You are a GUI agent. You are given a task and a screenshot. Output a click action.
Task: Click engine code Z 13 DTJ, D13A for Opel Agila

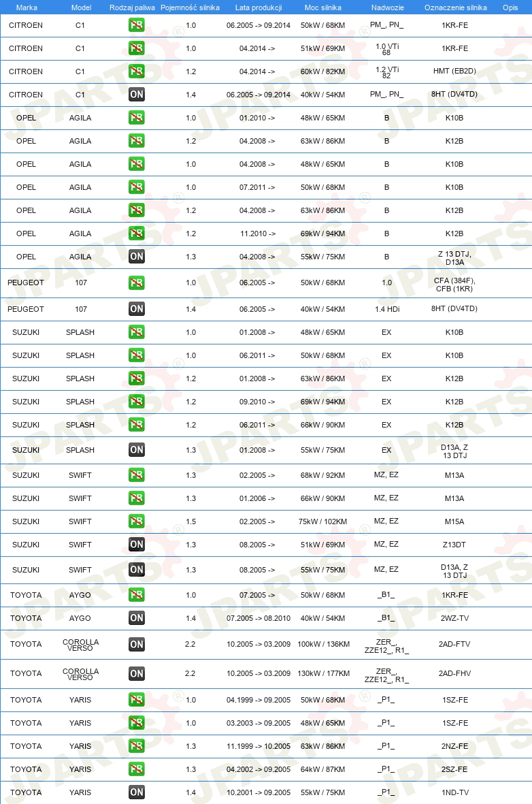(454, 258)
